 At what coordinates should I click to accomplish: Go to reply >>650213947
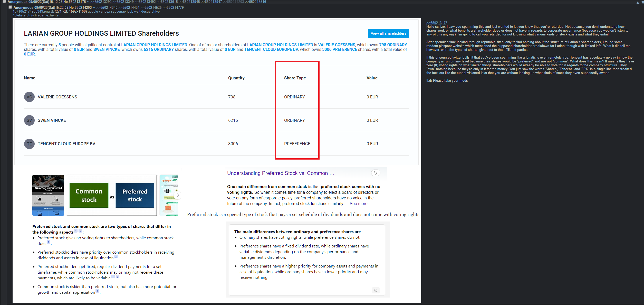(211, 2)
